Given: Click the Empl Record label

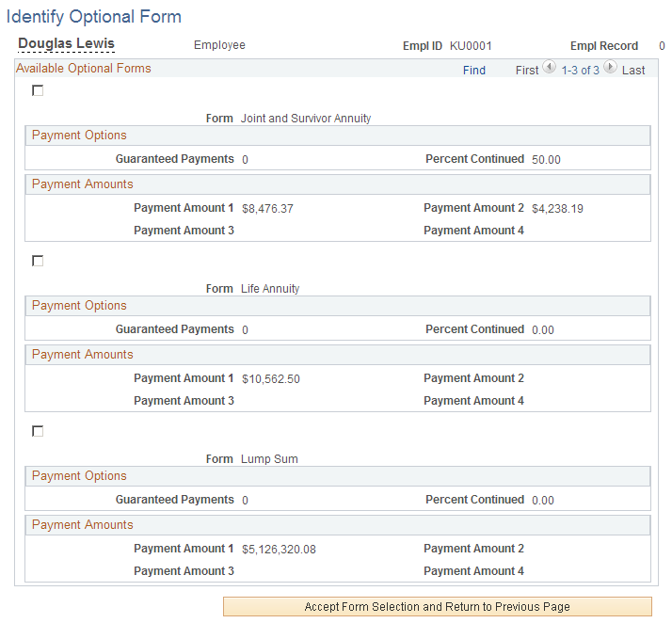Looking at the screenshot, I should click(604, 46).
